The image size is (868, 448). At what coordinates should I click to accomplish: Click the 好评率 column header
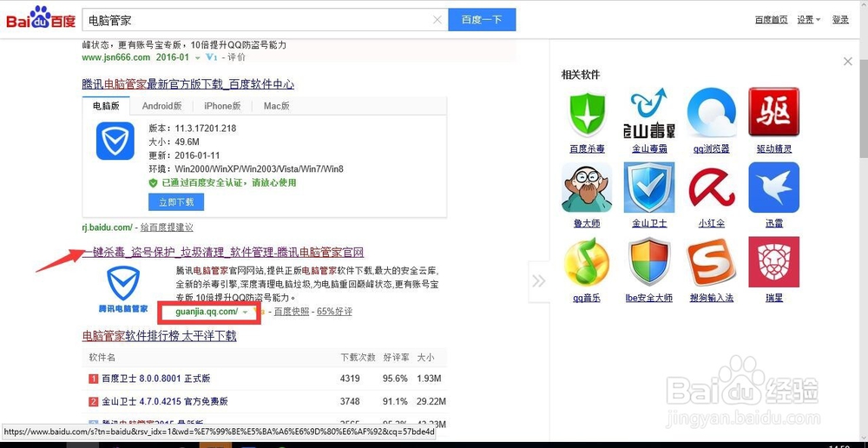(x=397, y=358)
